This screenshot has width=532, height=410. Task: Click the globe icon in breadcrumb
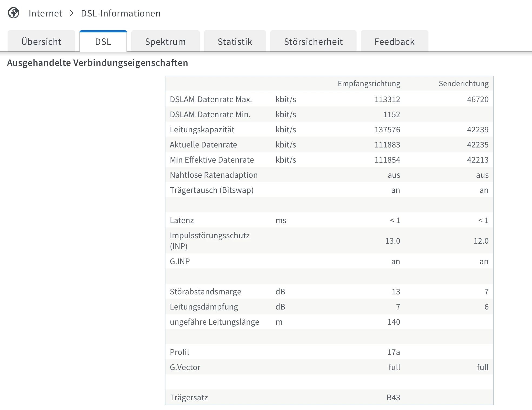(14, 13)
